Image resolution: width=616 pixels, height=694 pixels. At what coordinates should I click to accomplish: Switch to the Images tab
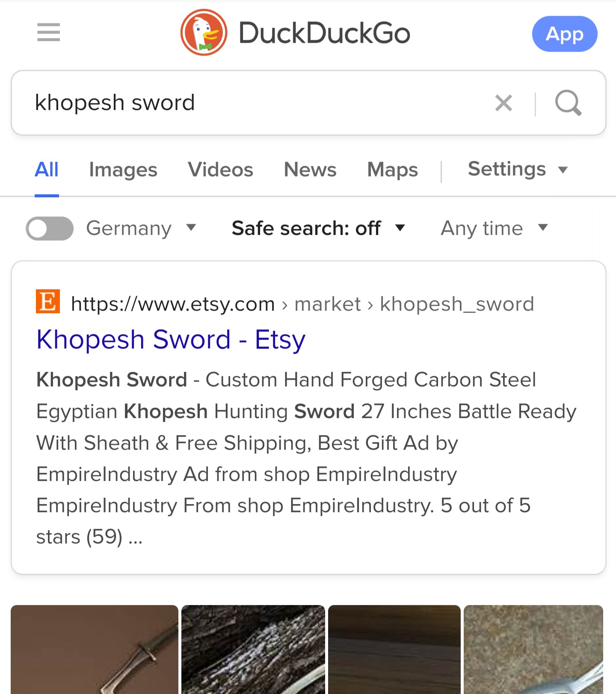pyautogui.click(x=123, y=170)
